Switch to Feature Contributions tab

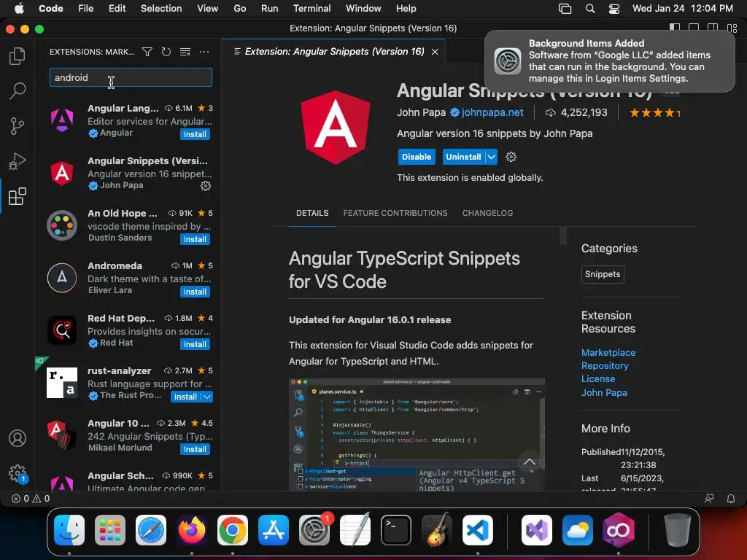pyautogui.click(x=395, y=213)
